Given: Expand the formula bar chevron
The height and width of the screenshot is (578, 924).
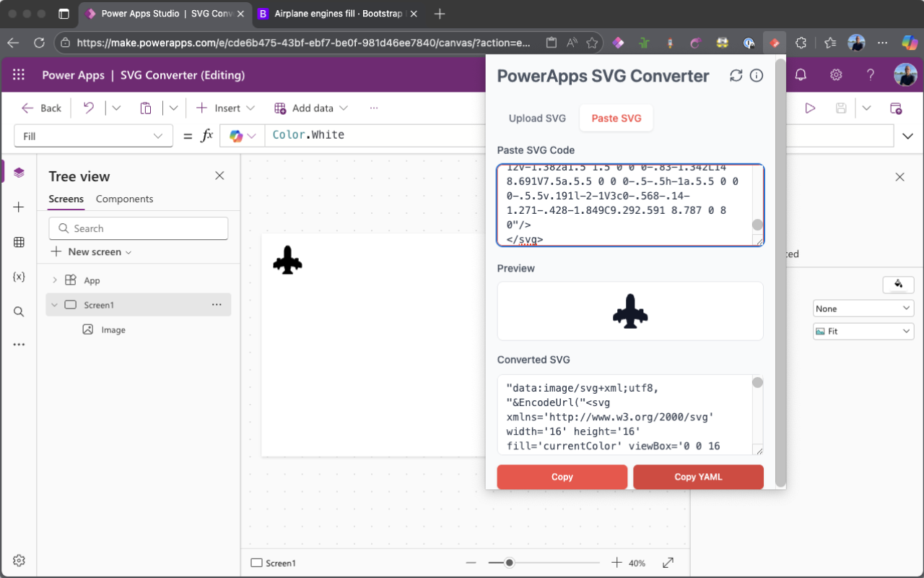Looking at the screenshot, I should [x=908, y=136].
